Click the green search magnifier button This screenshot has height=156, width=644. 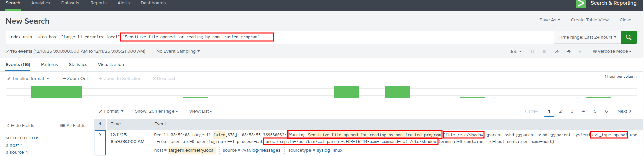tap(628, 37)
